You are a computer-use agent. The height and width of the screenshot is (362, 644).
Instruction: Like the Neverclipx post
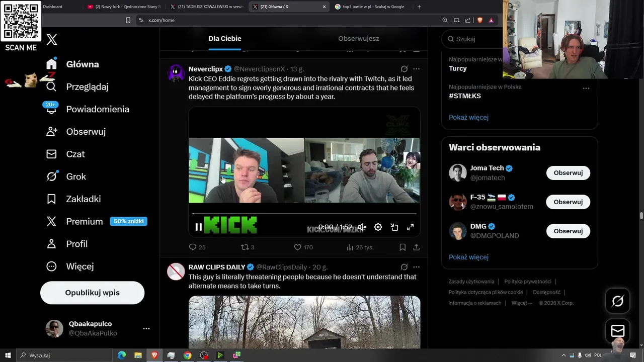pos(303,247)
